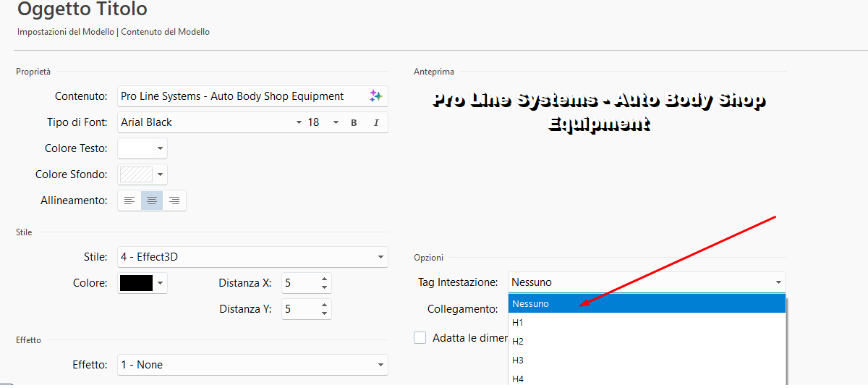Image resolution: width=868 pixels, height=388 pixels.
Task: Expand the font size dropdown
Action: click(x=336, y=123)
